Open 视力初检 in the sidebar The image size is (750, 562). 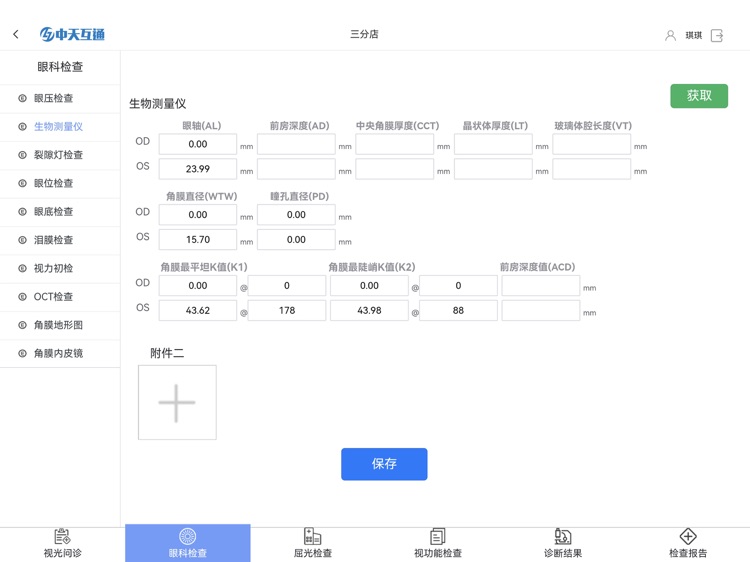[x=60, y=268]
